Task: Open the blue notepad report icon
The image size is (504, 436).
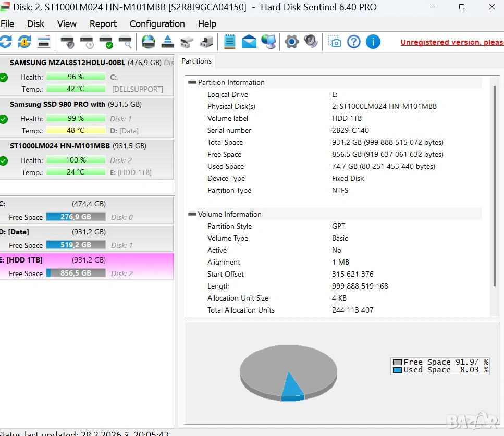Action: (229, 42)
